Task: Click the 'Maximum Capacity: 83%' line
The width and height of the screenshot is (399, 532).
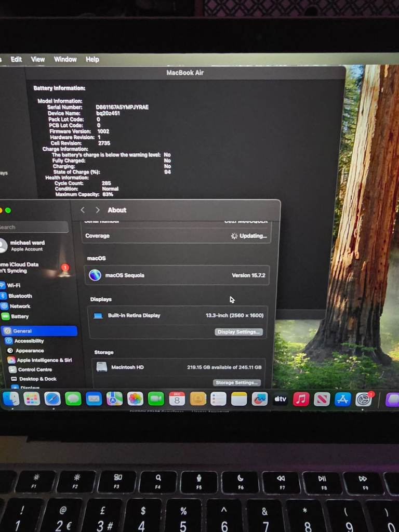Action: 84,194
